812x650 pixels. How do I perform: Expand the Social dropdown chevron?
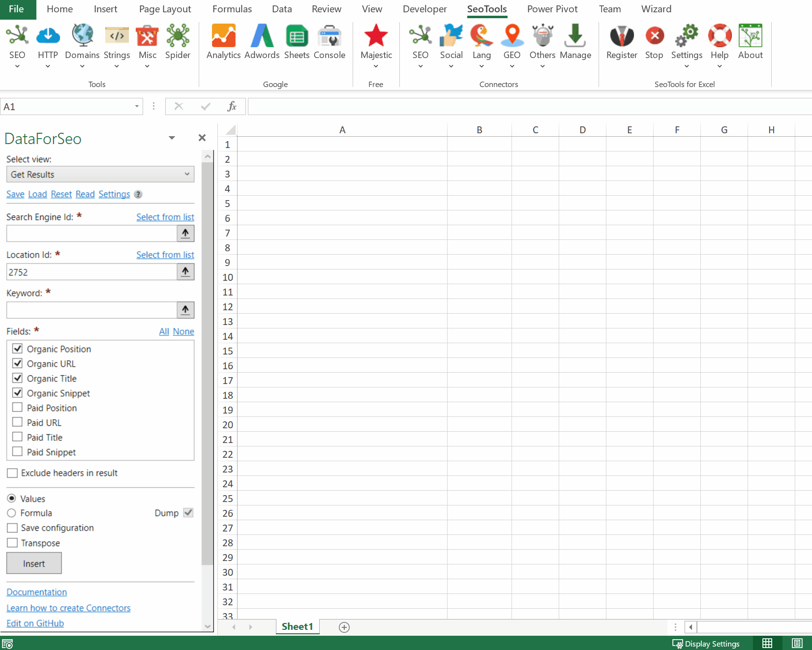tap(451, 66)
